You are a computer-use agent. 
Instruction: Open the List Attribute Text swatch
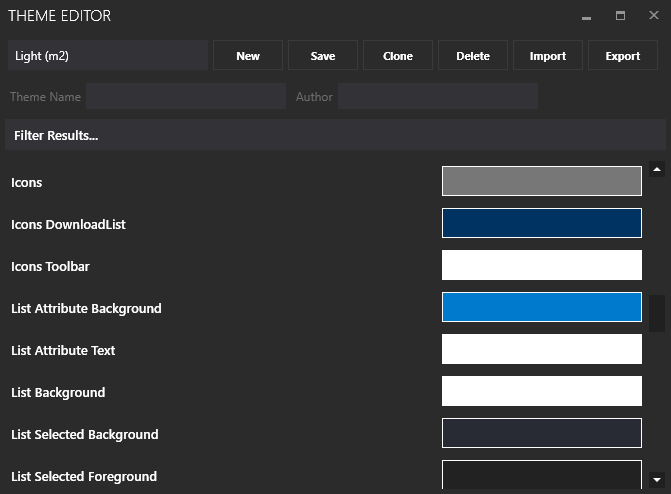(542, 349)
